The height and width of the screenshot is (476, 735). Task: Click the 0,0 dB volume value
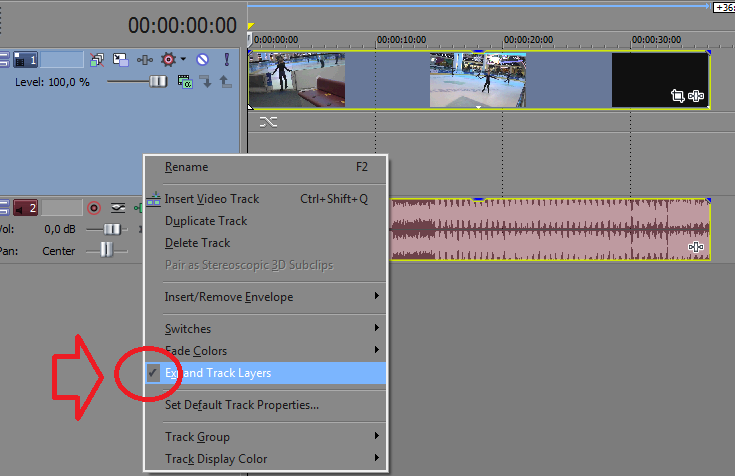(60, 229)
